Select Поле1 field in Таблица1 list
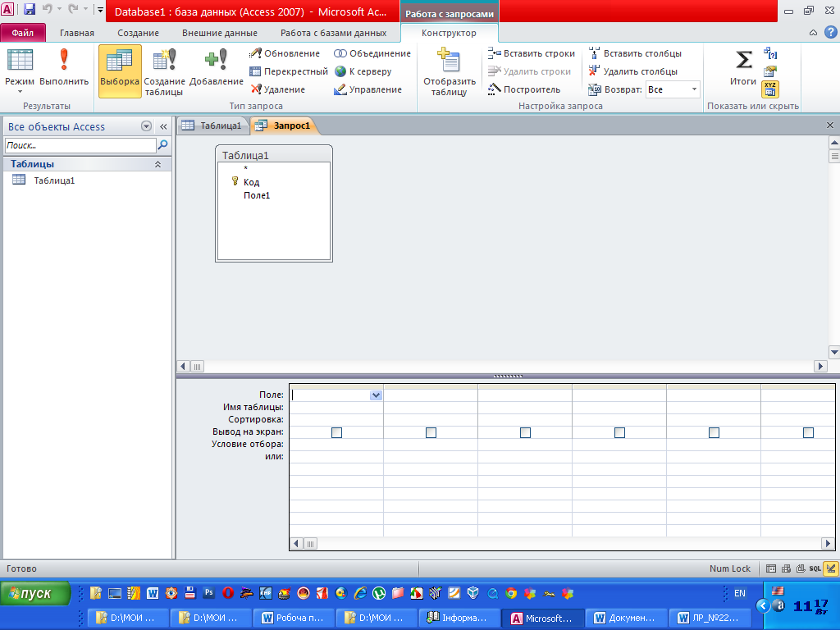This screenshot has width=840, height=630. [257, 195]
